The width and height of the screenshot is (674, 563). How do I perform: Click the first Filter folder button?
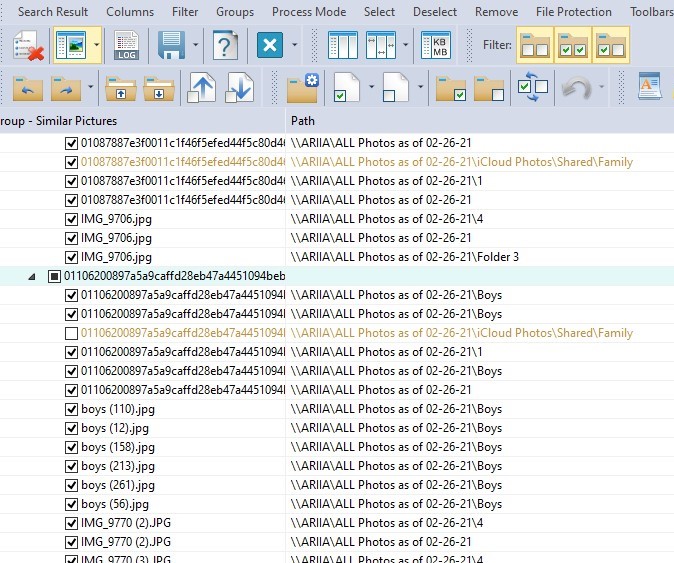tap(535, 46)
